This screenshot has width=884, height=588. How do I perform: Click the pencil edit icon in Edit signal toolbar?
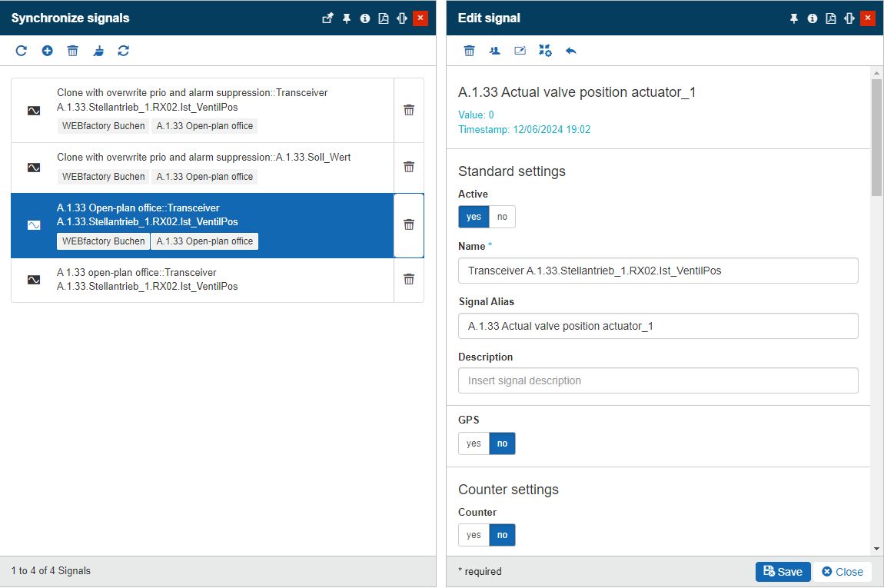click(x=520, y=51)
